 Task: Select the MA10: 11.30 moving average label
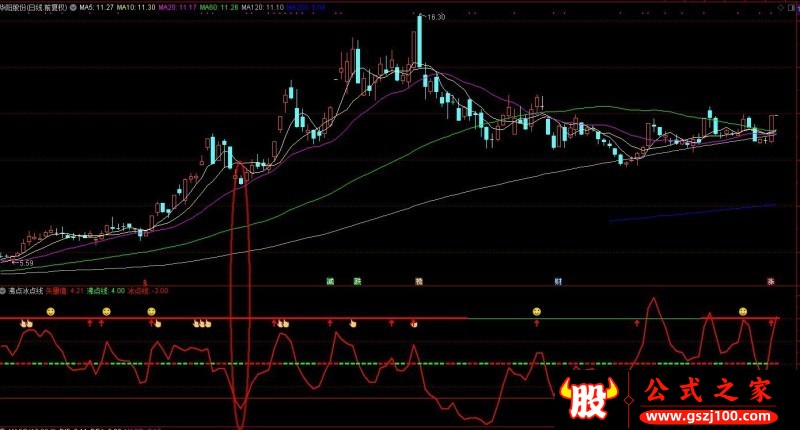point(136,8)
